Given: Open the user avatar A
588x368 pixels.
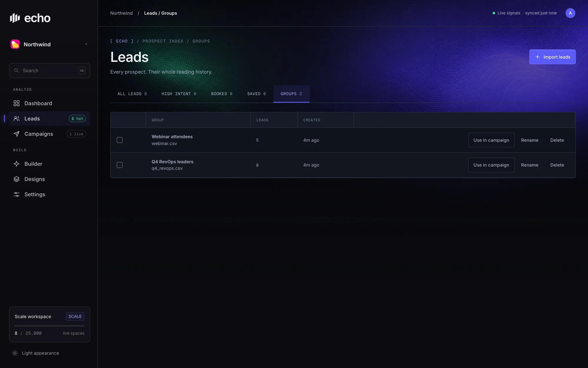Looking at the screenshot, I should pos(570,13).
